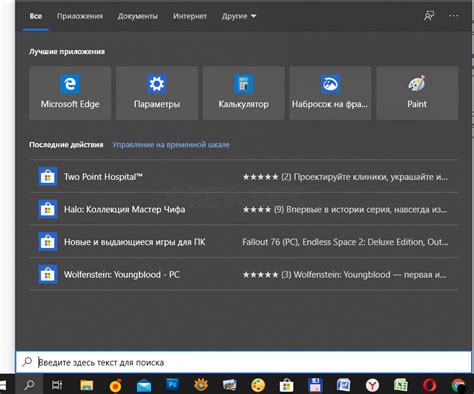Open the Opera browser on the taskbar
The height and width of the screenshot is (394, 474).
click(x=429, y=385)
